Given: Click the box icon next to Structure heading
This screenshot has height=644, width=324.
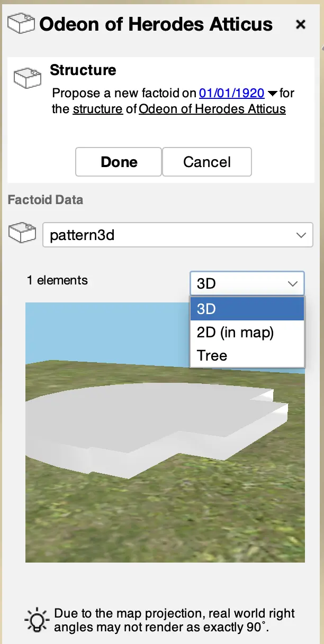Looking at the screenshot, I should [x=27, y=78].
